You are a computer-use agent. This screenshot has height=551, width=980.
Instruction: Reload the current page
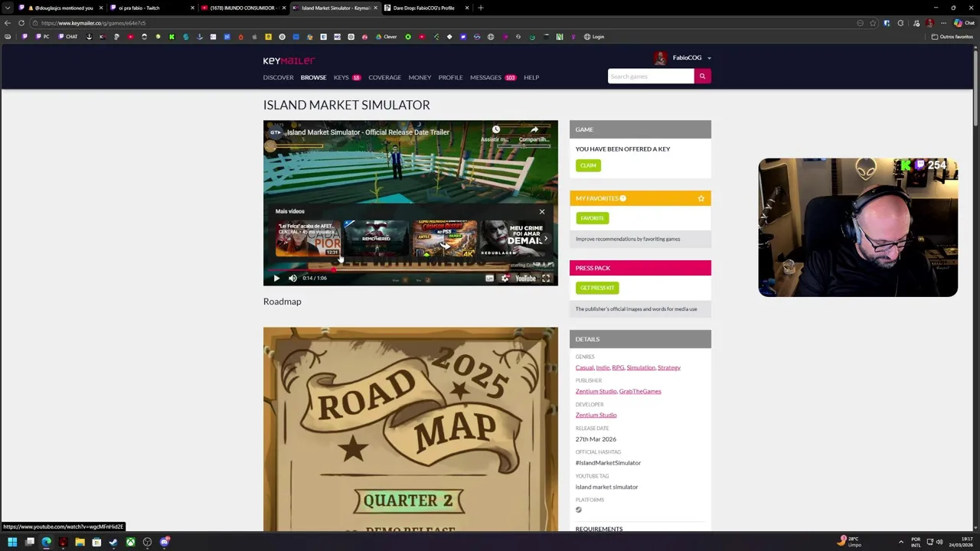21,23
